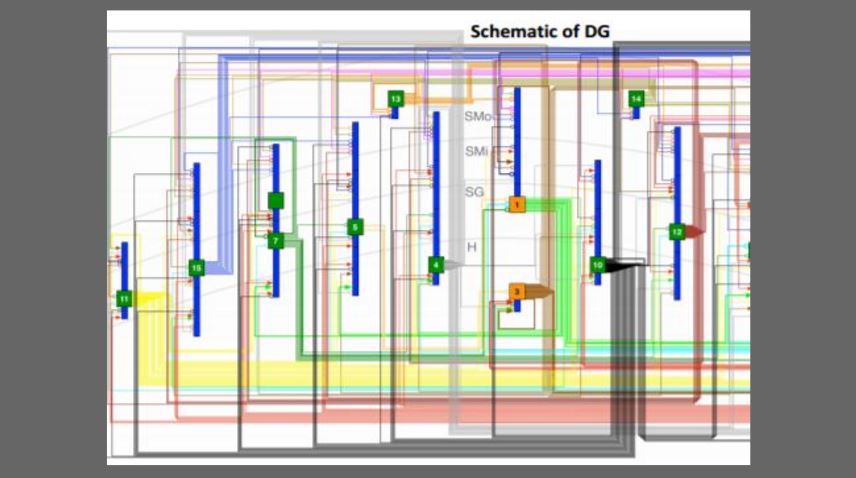Click the SMo layer label
The height and width of the screenshot is (478, 856).
[x=478, y=117]
